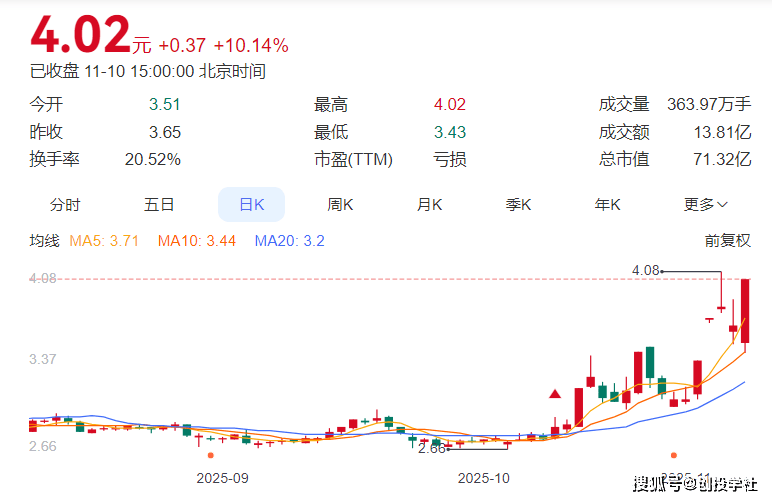Toggle the MA20 moving average label
Screen dimensions: 772x501
(289, 241)
